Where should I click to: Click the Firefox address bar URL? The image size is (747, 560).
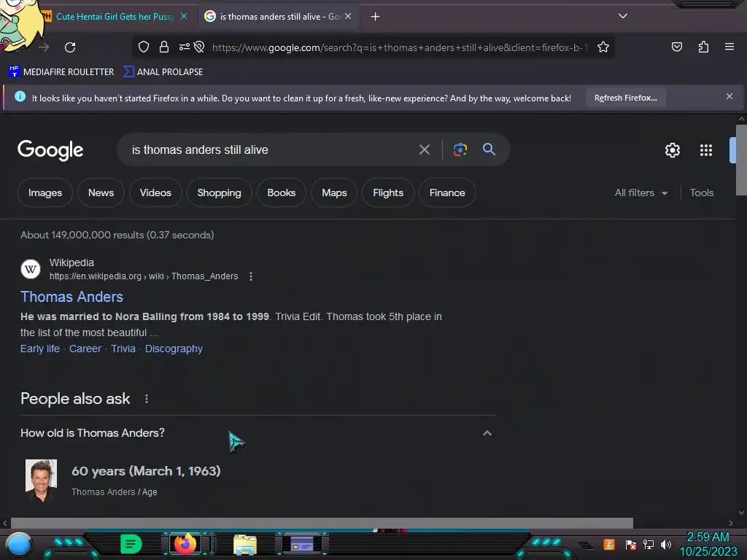click(399, 47)
